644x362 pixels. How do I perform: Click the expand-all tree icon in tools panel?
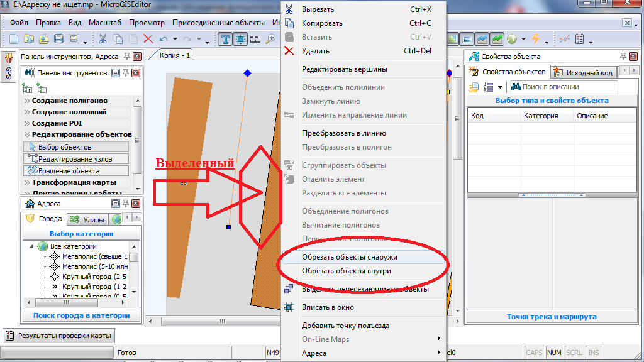click(27, 88)
